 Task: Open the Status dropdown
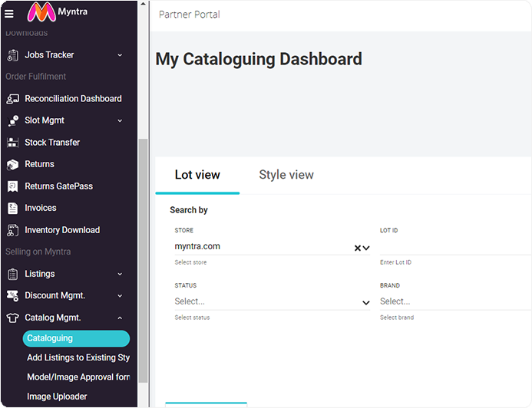pos(365,302)
